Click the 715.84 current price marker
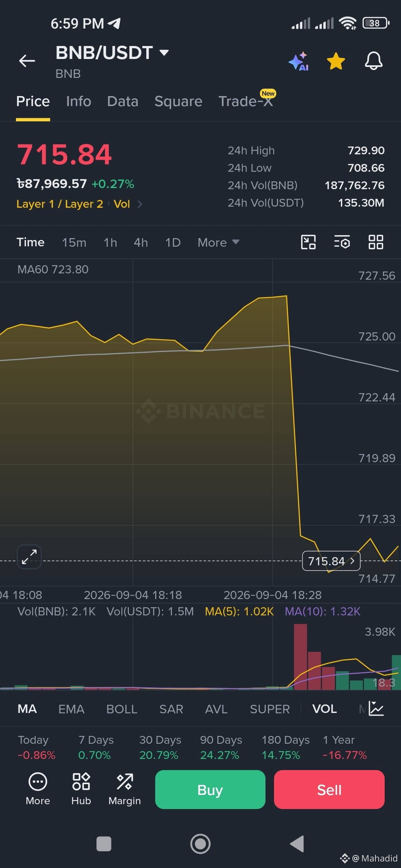Image resolution: width=401 pixels, height=868 pixels. pyautogui.click(x=331, y=561)
